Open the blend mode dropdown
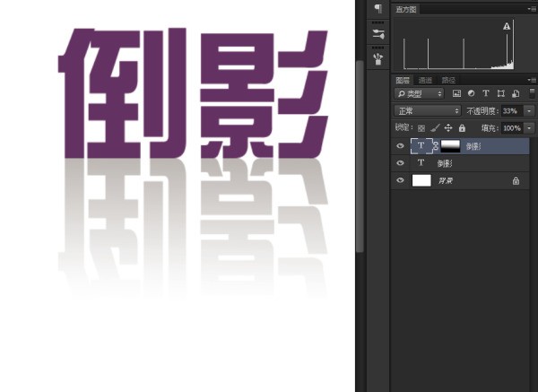The width and height of the screenshot is (538, 392). pyautogui.click(x=428, y=110)
